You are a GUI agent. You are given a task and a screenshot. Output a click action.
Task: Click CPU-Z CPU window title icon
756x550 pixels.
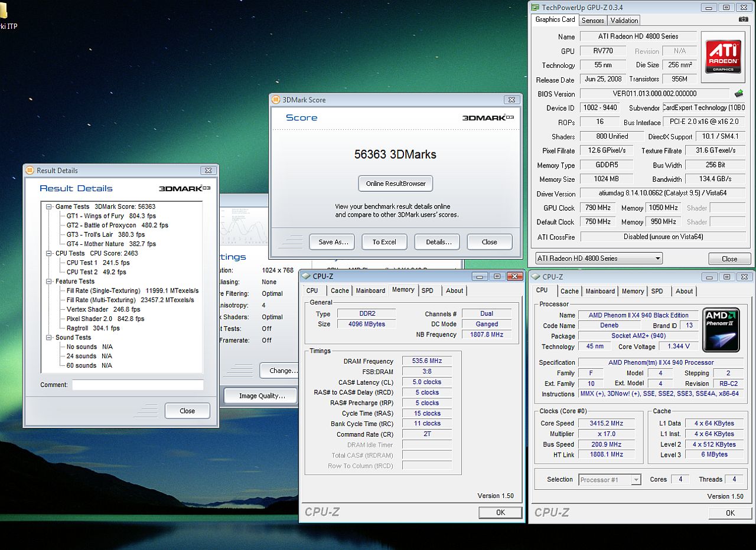tap(536, 276)
